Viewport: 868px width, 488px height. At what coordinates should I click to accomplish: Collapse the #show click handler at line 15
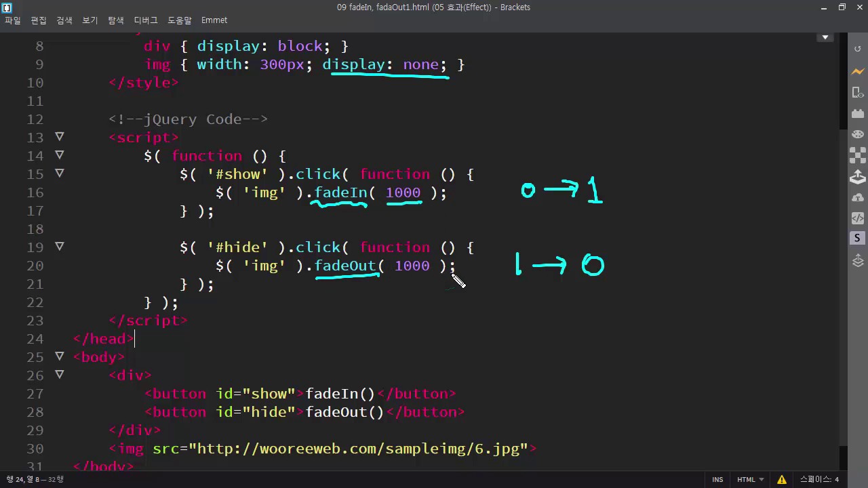(x=60, y=174)
